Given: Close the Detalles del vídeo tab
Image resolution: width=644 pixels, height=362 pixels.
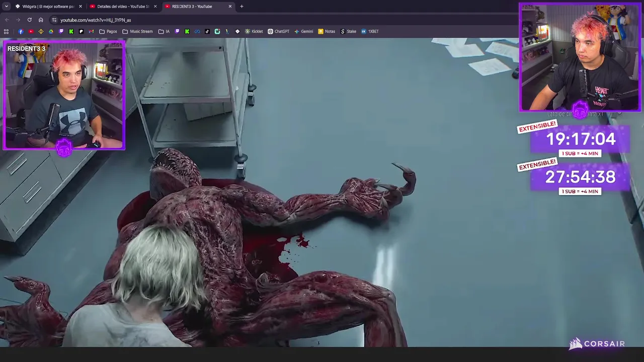Looking at the screenshot, I should [155, 7].
